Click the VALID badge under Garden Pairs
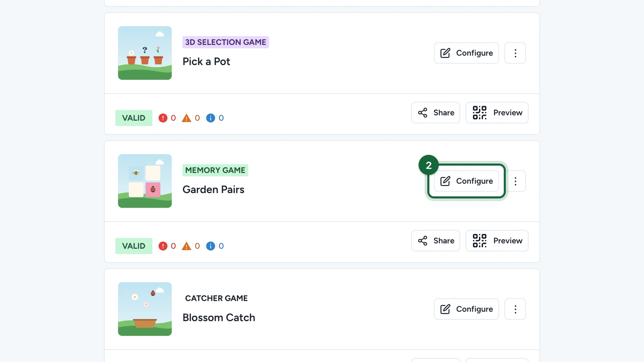The width and height of the screenshot is (644, 362). point(134,246)
